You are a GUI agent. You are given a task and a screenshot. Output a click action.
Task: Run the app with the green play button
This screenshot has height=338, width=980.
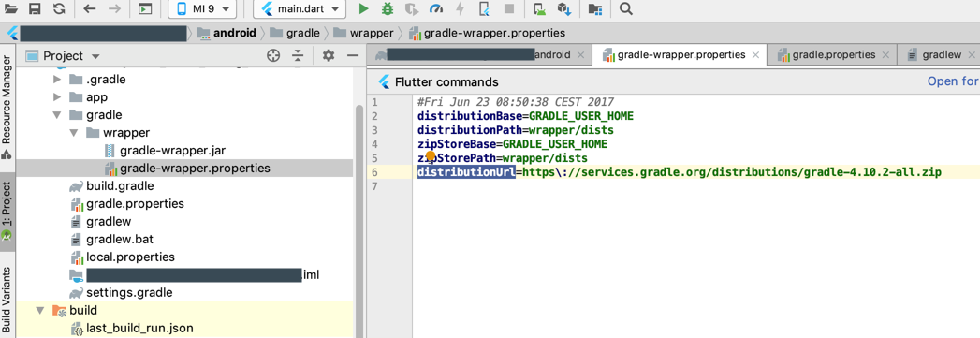pyautogui.click(x=364, y=8)
